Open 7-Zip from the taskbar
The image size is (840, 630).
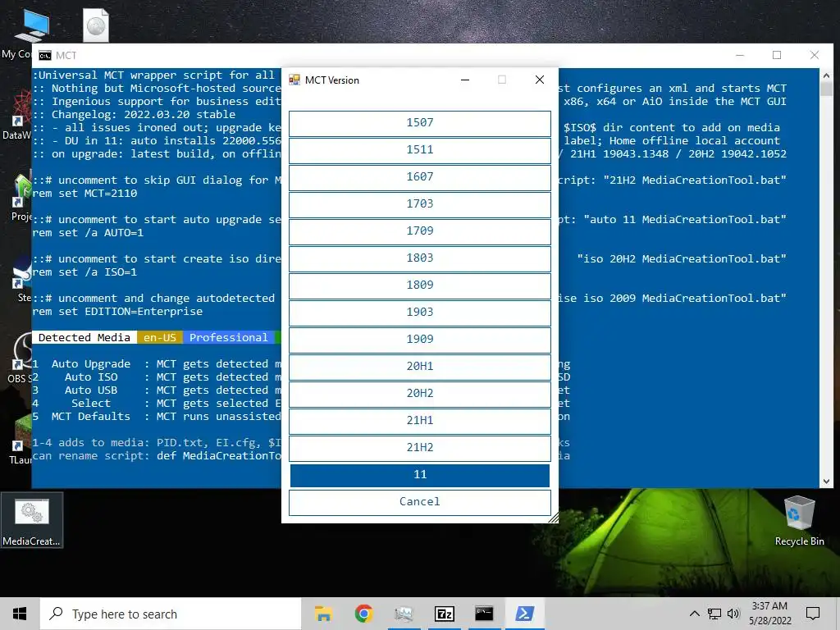444,614
